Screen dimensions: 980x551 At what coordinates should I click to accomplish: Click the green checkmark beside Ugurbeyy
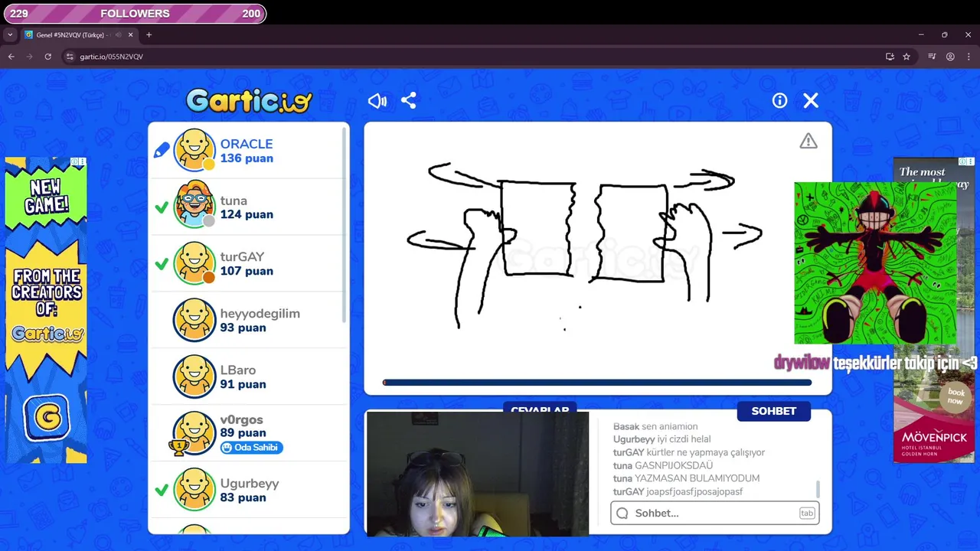point(162,490)
